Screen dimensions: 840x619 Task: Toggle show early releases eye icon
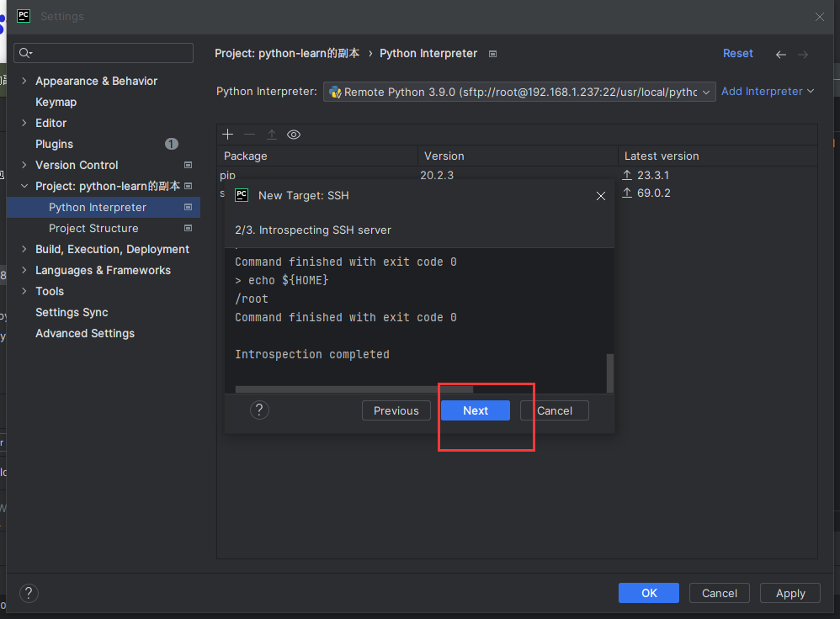pyautogui.click(x=294, y=135)
